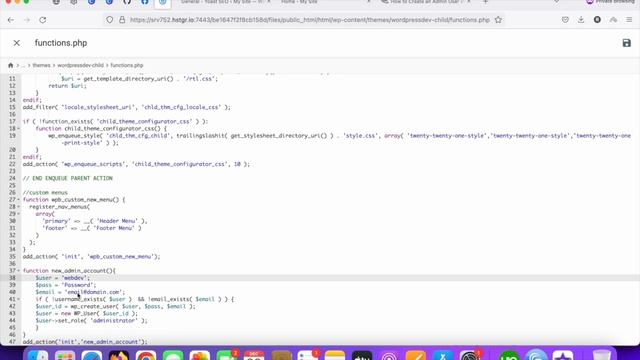The width and height of the screenshot is (640, 360).
Task: Open a new browser tab
Action: [x=485, y=2]
